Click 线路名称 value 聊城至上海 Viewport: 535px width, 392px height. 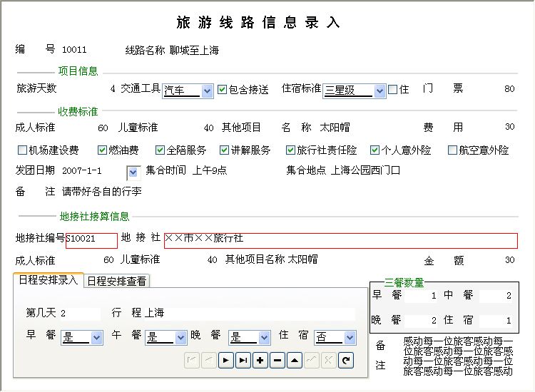194,51
